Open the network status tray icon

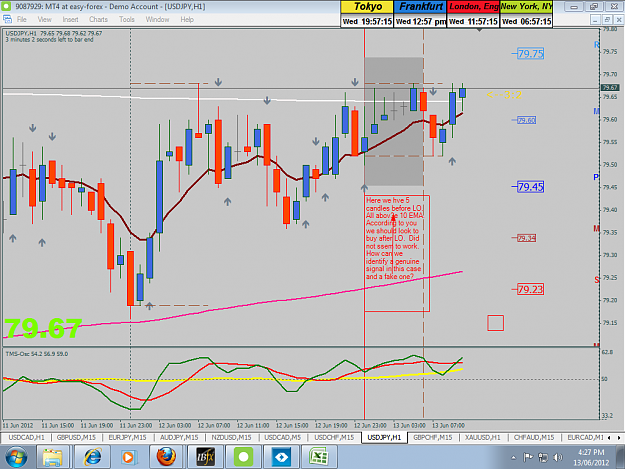coord(543,457)
